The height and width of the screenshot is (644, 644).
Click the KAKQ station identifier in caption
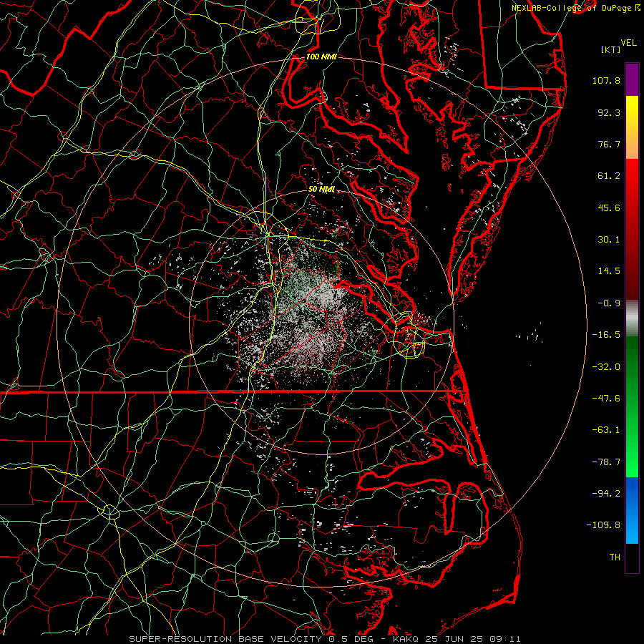tap(406, 639)
